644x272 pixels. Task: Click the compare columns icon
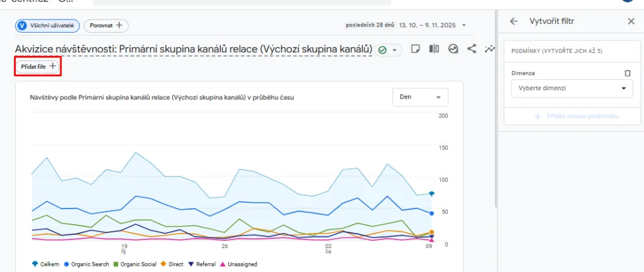click(x=434, y=49)
